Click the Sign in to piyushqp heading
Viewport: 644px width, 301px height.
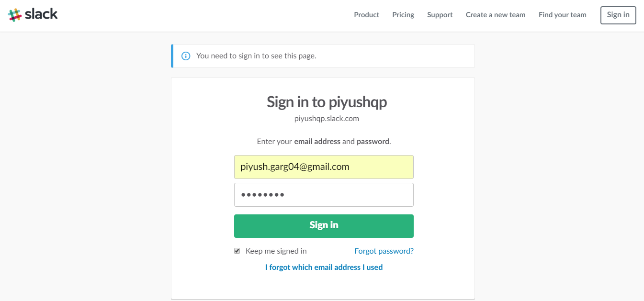coord(327,102)
